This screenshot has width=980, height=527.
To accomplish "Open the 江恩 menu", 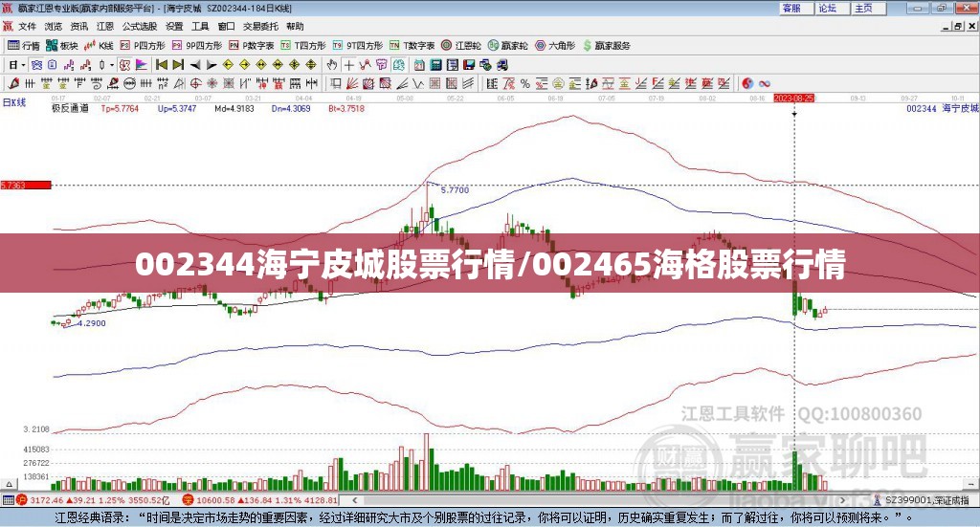I will pyautogui.click(x=105, y=26).
